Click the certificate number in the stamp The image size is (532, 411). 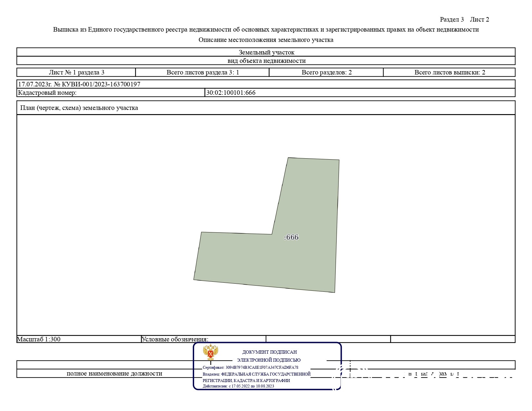(x=261, y=367)
